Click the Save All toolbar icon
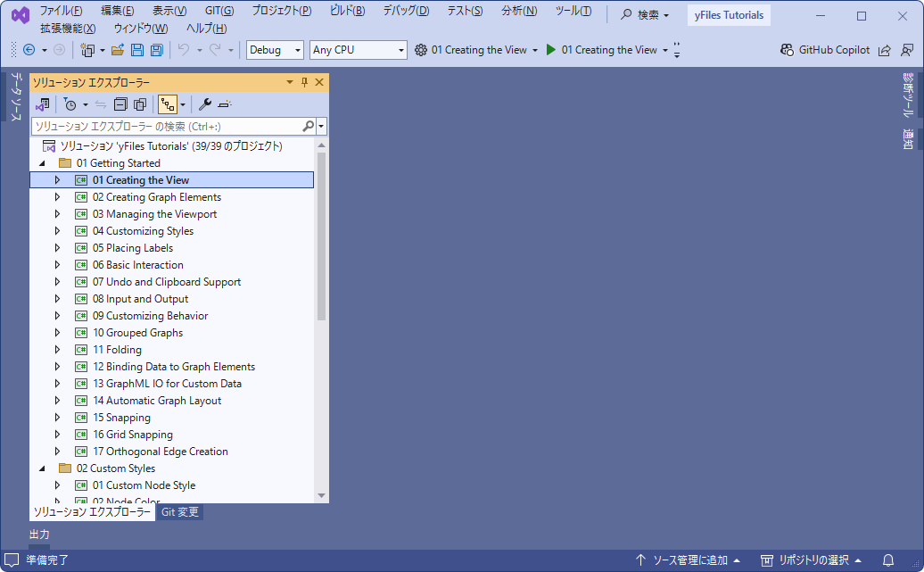The height and width of the screenshot is (572, 924). pyautogui.click(x=157, y=50)
